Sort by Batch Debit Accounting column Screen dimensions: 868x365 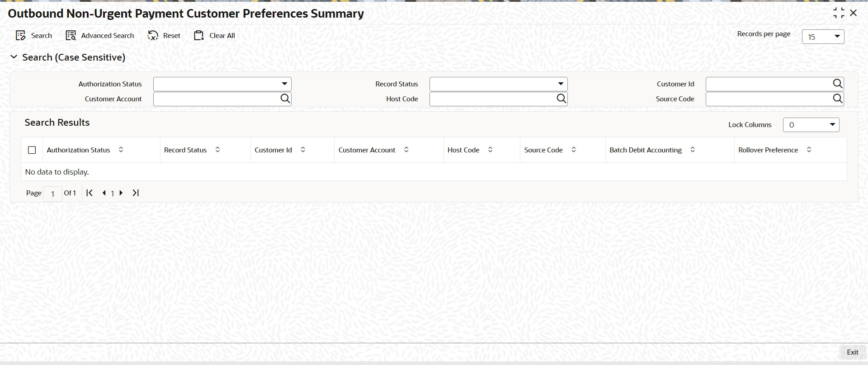point(692,150)
